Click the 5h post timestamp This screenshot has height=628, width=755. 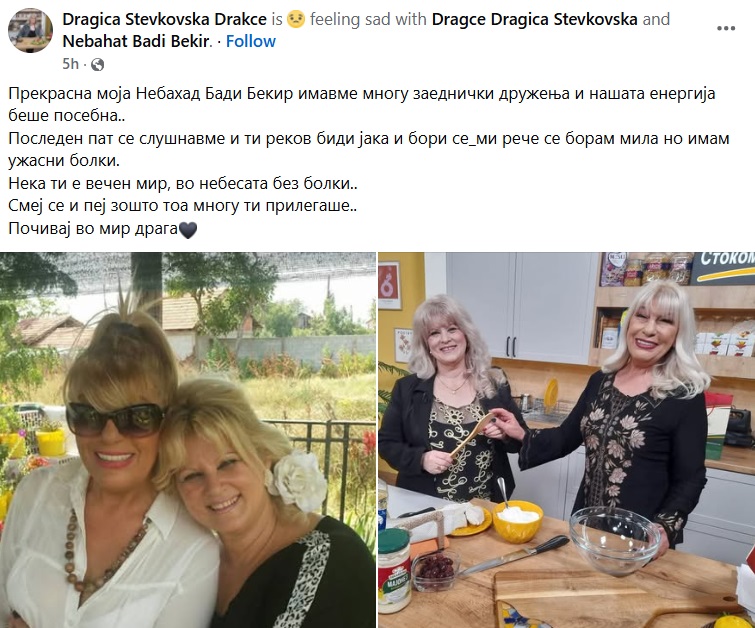70,64
